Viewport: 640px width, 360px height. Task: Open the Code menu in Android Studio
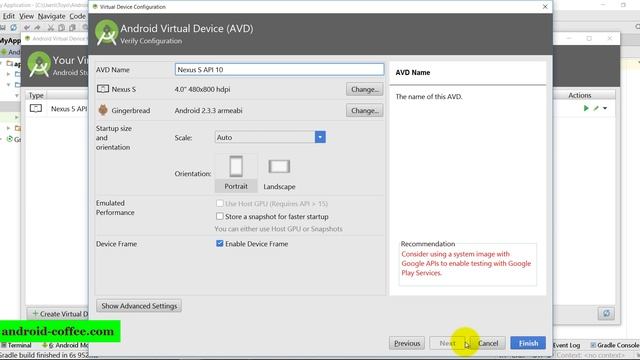coord(77,16)
